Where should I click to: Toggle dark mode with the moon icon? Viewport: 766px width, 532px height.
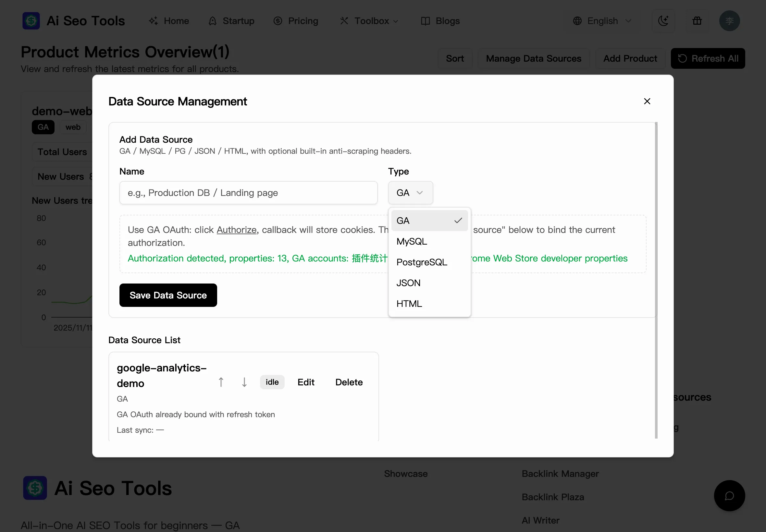click(663, 21)
